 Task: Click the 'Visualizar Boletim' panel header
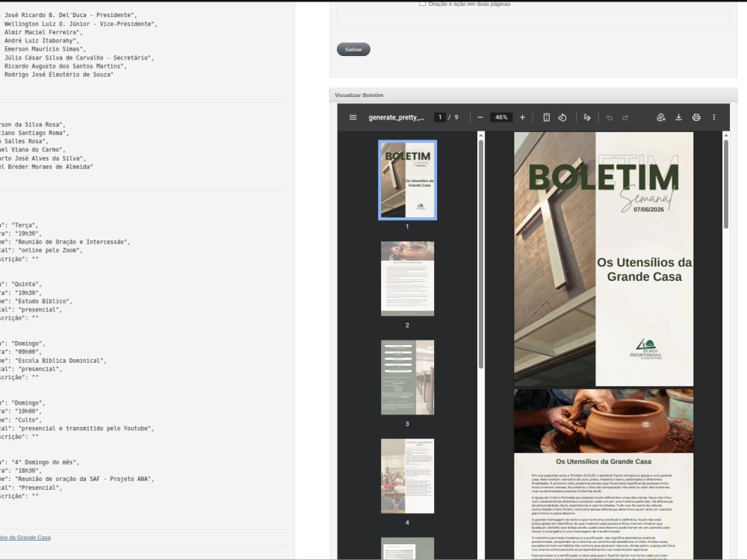tap(533, 96)
